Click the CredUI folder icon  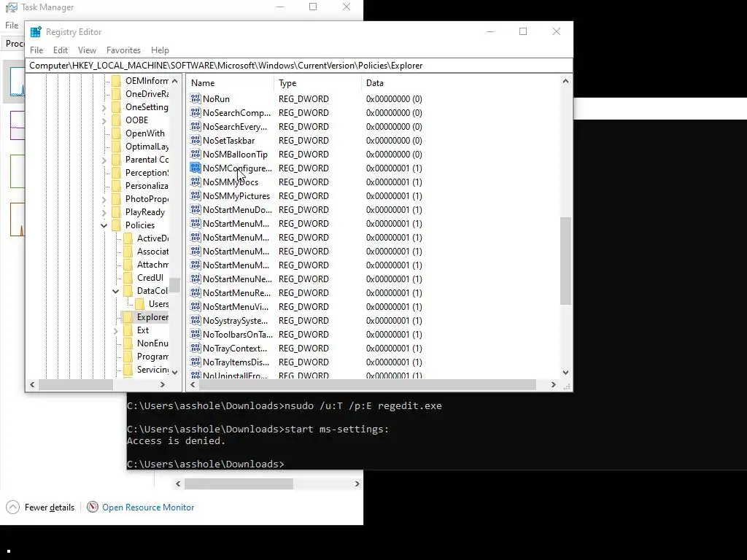click(x=128, y=278)
